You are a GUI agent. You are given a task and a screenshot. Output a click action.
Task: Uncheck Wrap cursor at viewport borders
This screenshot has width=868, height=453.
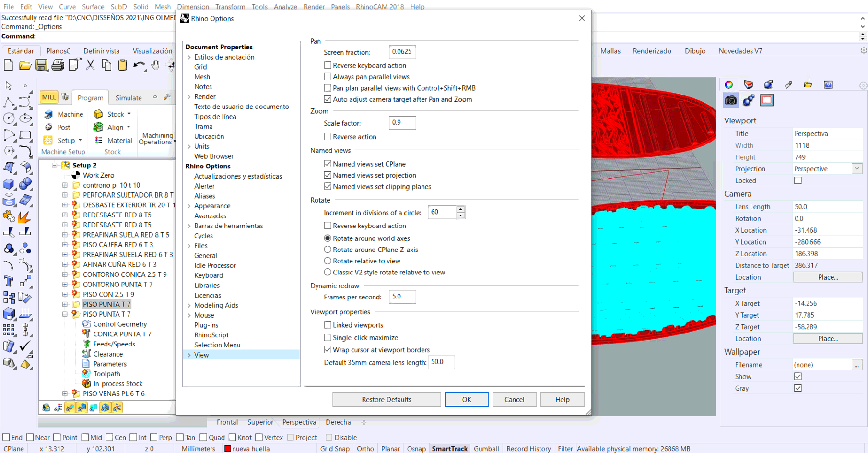coord(328,350)
